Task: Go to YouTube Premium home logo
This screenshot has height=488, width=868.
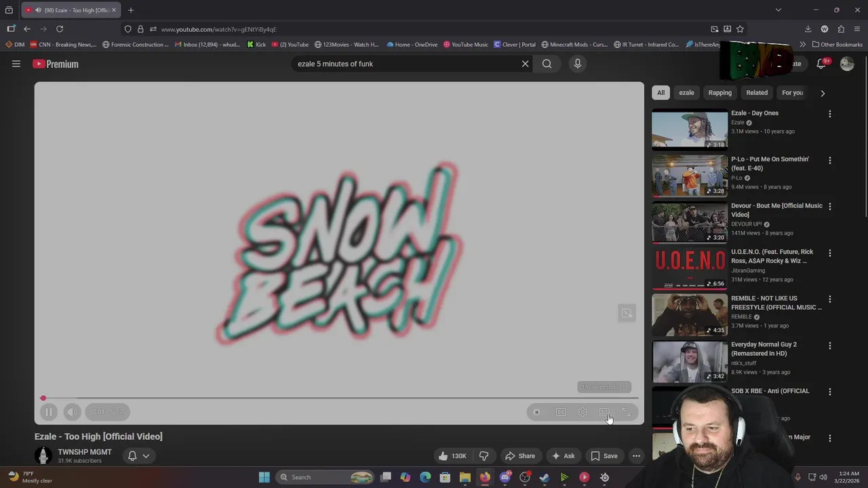Action: (x=56, y=64)
